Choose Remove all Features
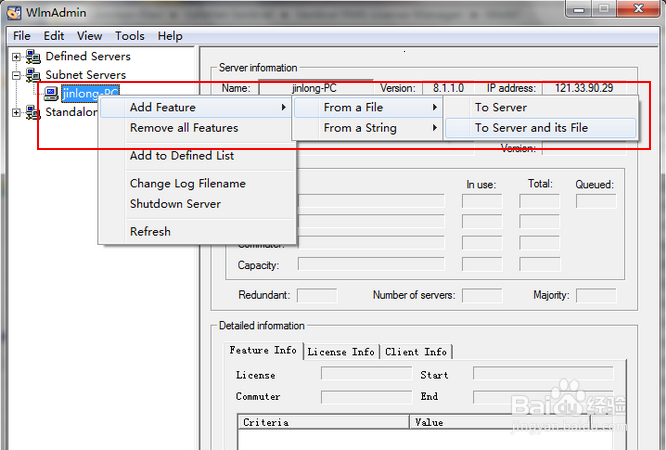This screenshot has width=666, height=450. coord(196,128)
